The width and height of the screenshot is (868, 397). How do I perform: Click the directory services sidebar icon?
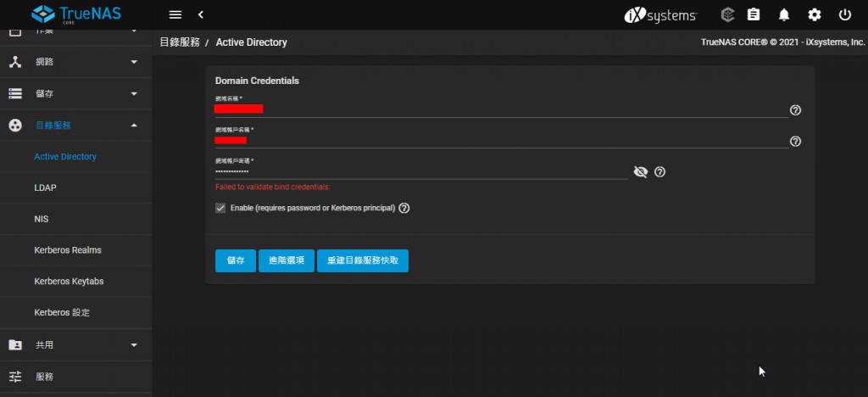15,126
